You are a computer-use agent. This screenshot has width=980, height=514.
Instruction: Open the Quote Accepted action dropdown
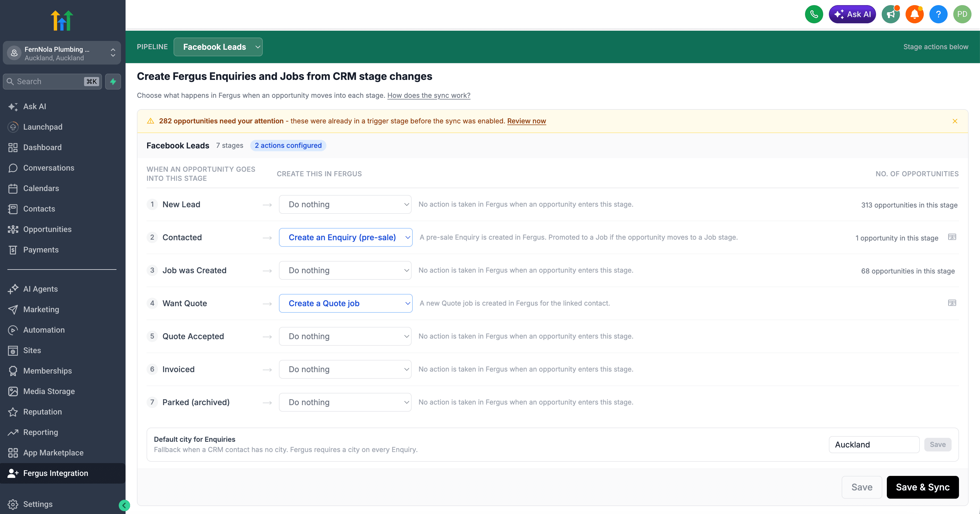tap(345, 336)
